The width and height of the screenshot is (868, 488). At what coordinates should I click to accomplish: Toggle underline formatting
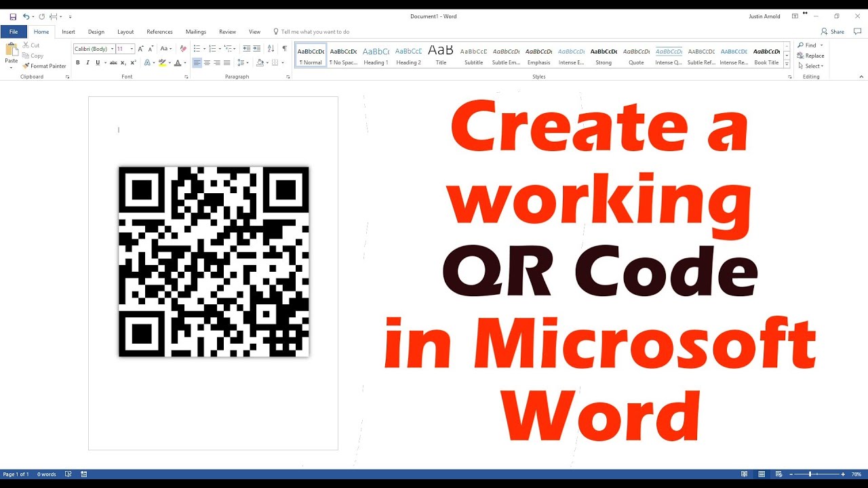point(97,62)
